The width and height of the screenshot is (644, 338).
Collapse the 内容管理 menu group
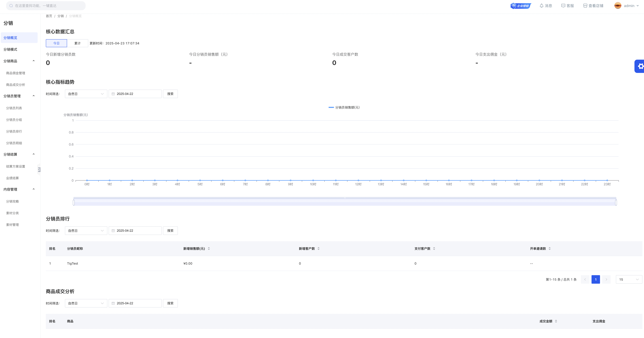[34, 189]
